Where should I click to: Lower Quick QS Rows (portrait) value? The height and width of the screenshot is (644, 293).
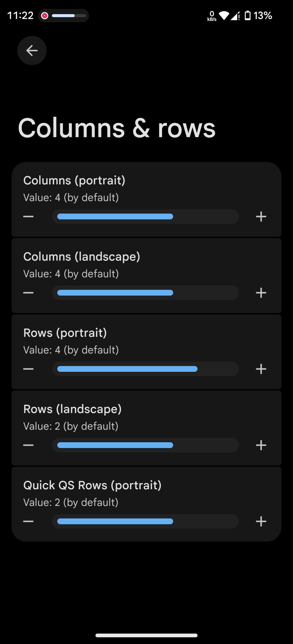[28, 521]
